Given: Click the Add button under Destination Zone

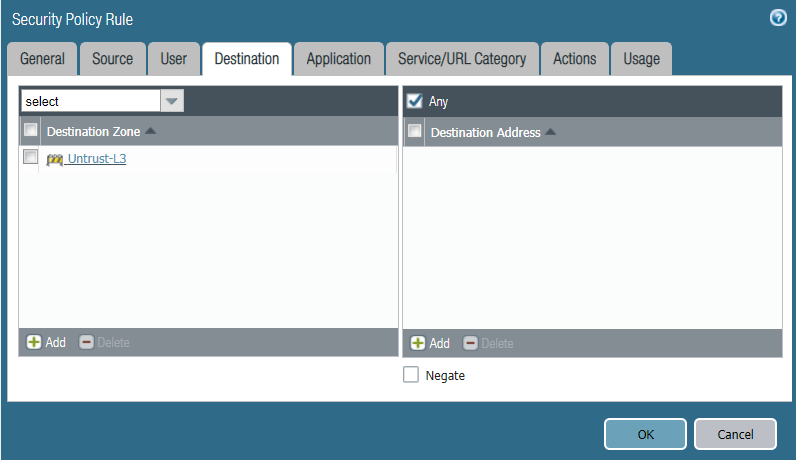Looking at the screenshot, I should tap(46, 342).
